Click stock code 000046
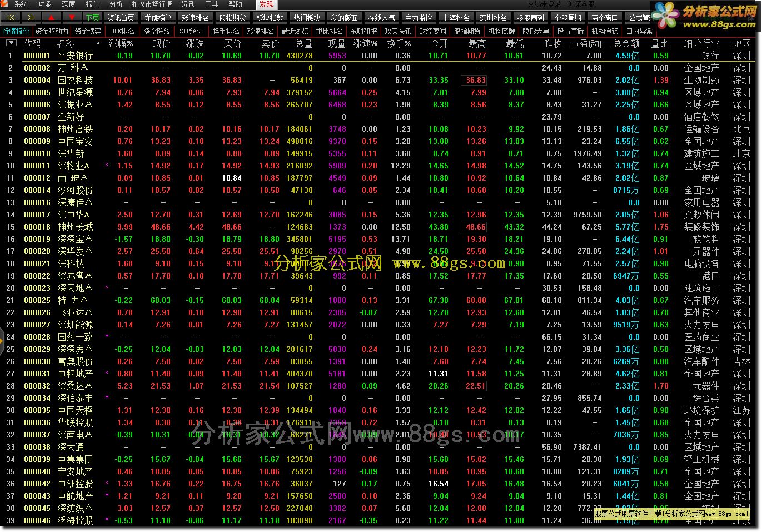Viewport: 762px width, 532px height. pyautogui.click(x=37, y=520)
